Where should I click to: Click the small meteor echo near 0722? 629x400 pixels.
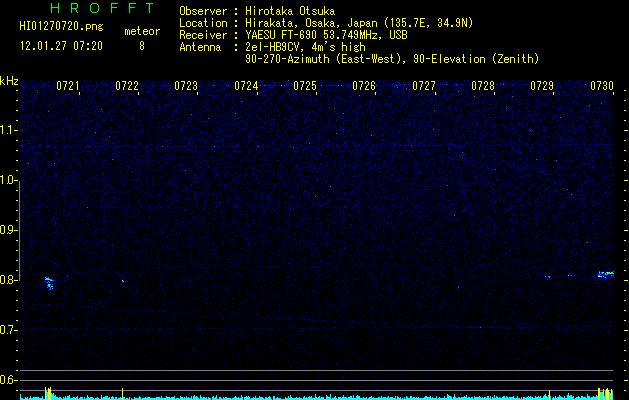(123, 281)
